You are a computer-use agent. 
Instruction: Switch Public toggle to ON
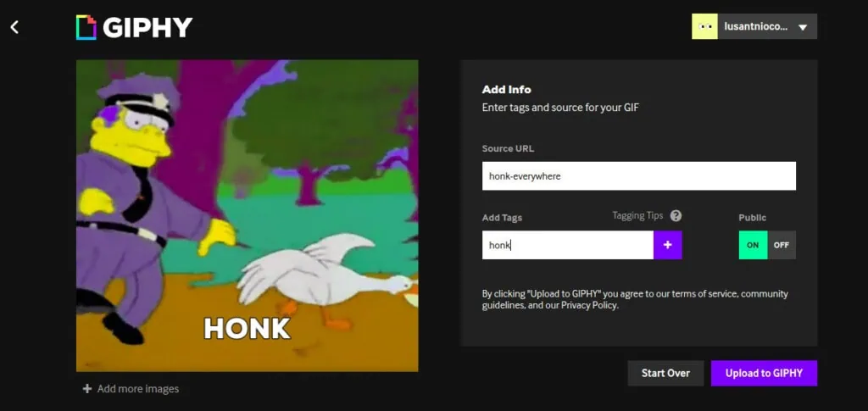click(x=753, y=245)
